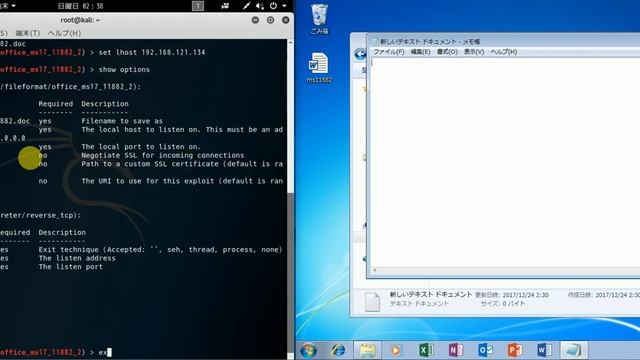Select workspace 1 indicator in Kali top bar
Screen dimensions: 640x360
198,6
